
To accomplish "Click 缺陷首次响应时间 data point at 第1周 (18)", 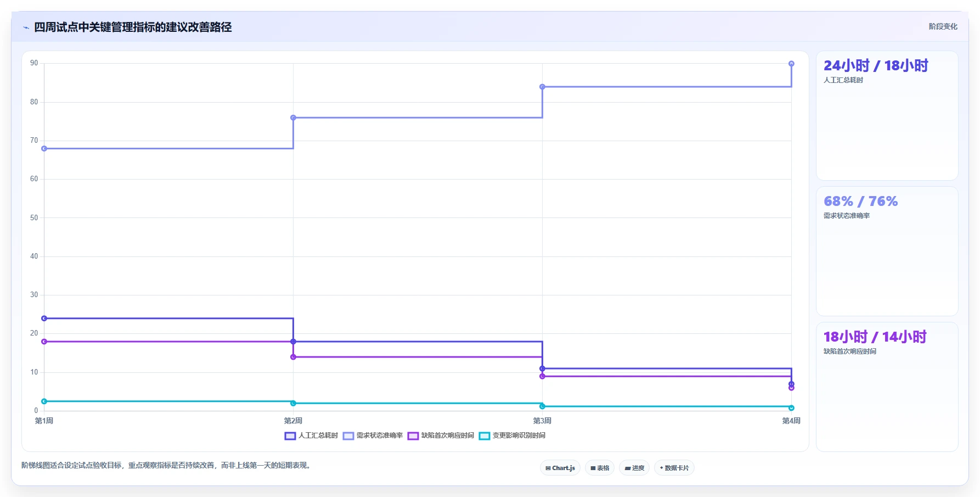I will [x=44, y=342].
